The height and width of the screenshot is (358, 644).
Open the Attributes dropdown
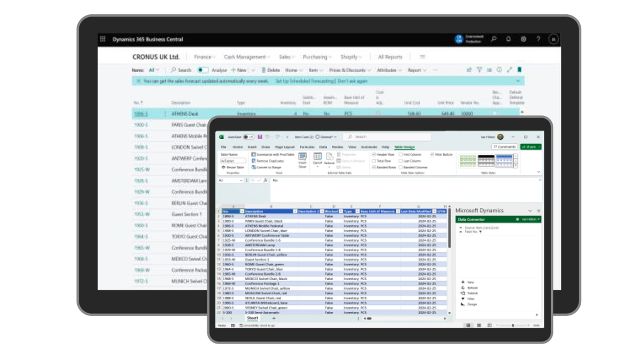tap(389, 70)
